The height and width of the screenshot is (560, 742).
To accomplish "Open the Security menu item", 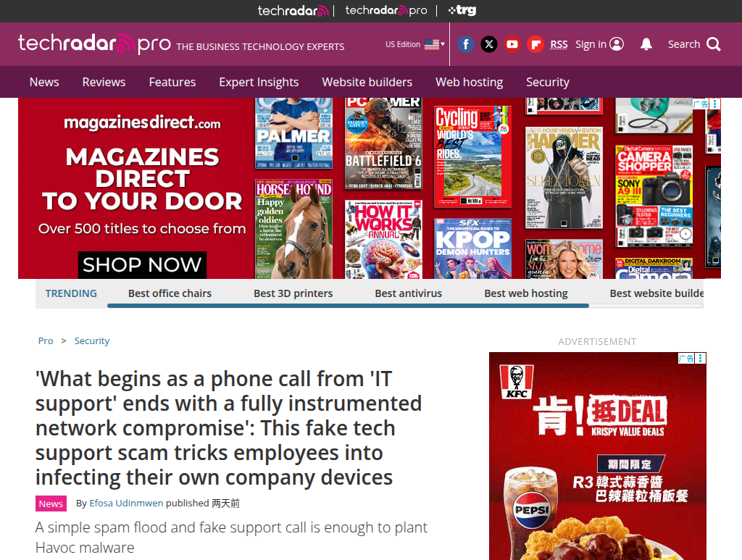I will 548,82.
